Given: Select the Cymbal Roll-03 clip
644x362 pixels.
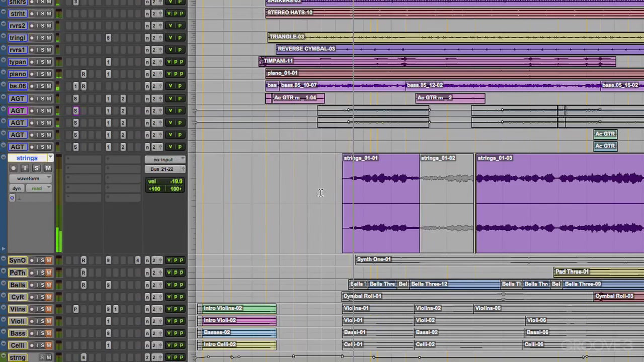Looking at the screenshot, I should click(x=619, y=296).
